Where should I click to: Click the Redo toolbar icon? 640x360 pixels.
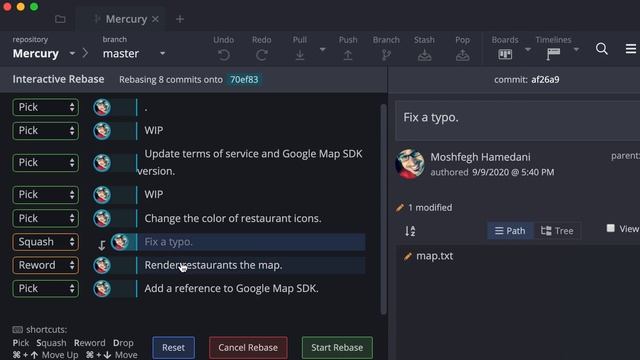[x=262, y=55]
